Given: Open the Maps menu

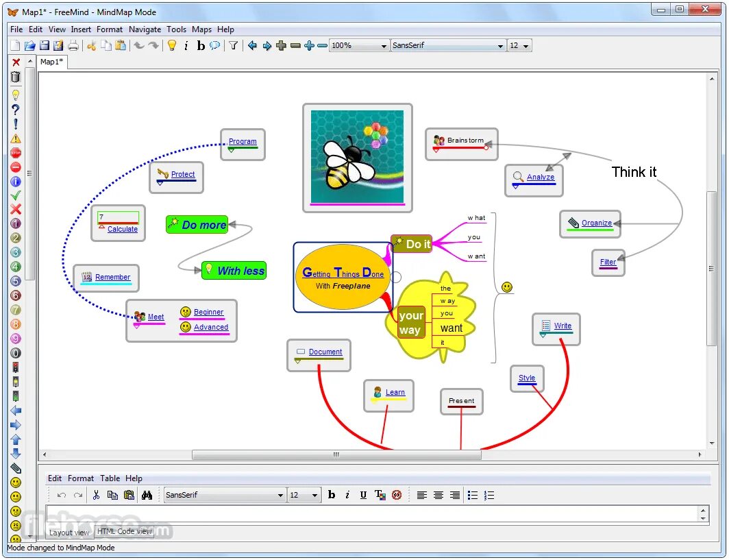Looking at the screenshot, I should tap(201, 29).
